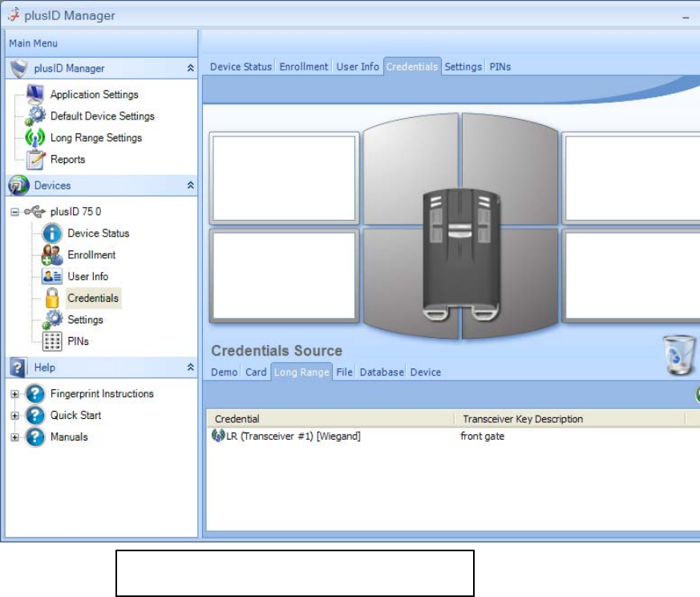The height and width of the screenshot is (597, 700).
Task: Select the File credentials source tab
Action: point(344,372)
